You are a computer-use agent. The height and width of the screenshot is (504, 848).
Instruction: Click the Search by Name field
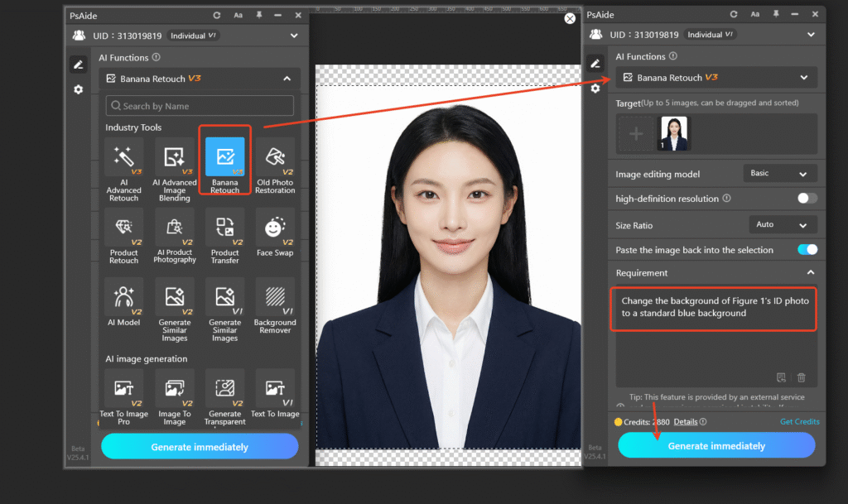pos(199,105)
